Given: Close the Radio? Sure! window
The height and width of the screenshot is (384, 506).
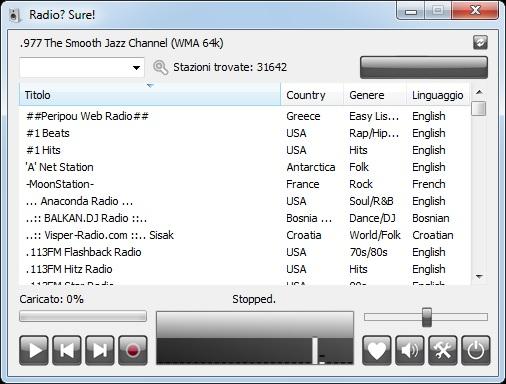Looking at the screenshot, I should (475, 11).
